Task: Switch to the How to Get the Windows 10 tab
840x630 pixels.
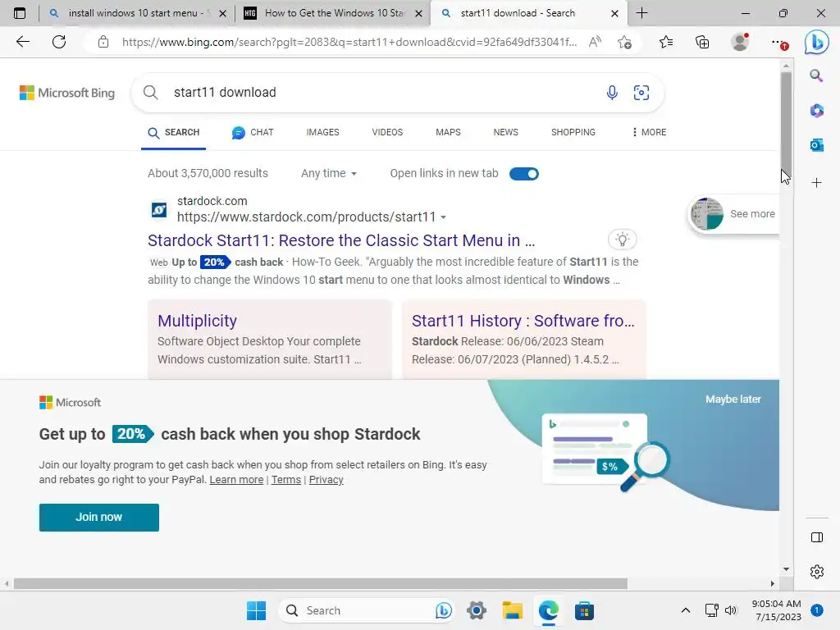Action: tap(332, 13)
